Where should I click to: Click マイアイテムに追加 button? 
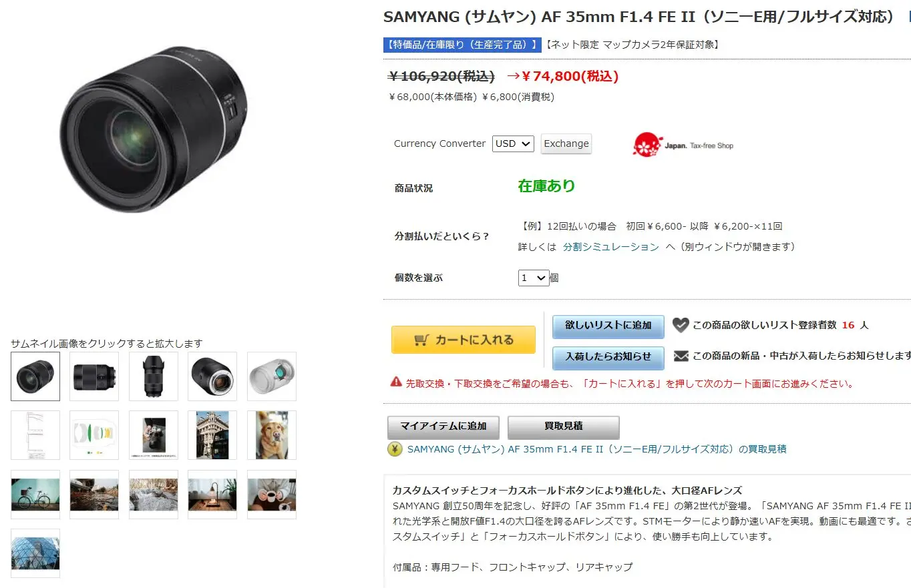click(443, 426)
